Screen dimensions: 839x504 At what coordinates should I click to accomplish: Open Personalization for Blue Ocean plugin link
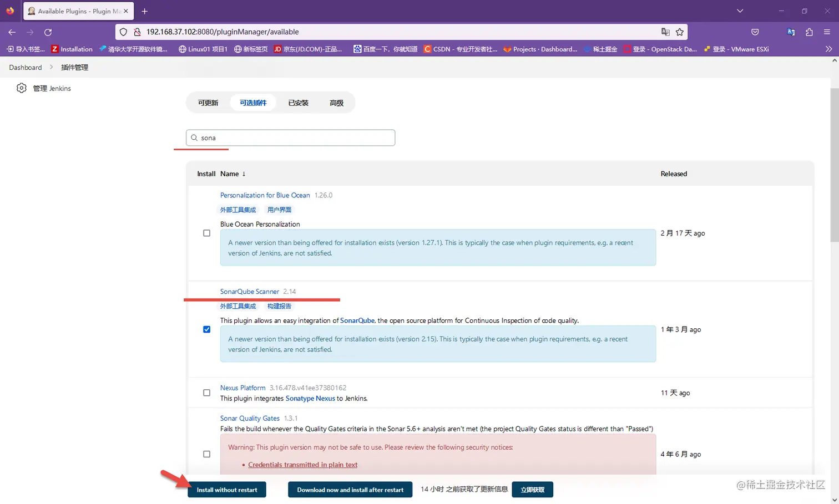(x=265, y=195)
